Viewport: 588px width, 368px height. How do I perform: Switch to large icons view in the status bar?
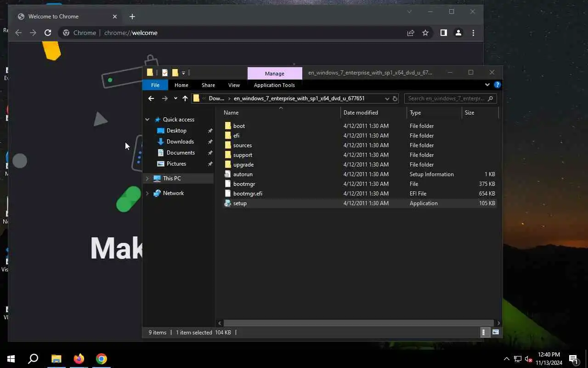496,332
